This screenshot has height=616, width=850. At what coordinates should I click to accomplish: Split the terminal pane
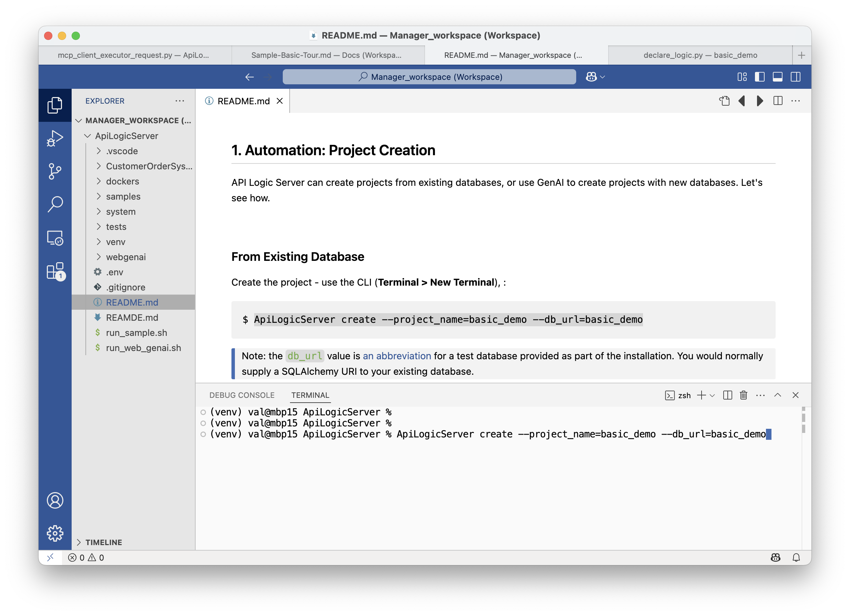click(727, 395)
